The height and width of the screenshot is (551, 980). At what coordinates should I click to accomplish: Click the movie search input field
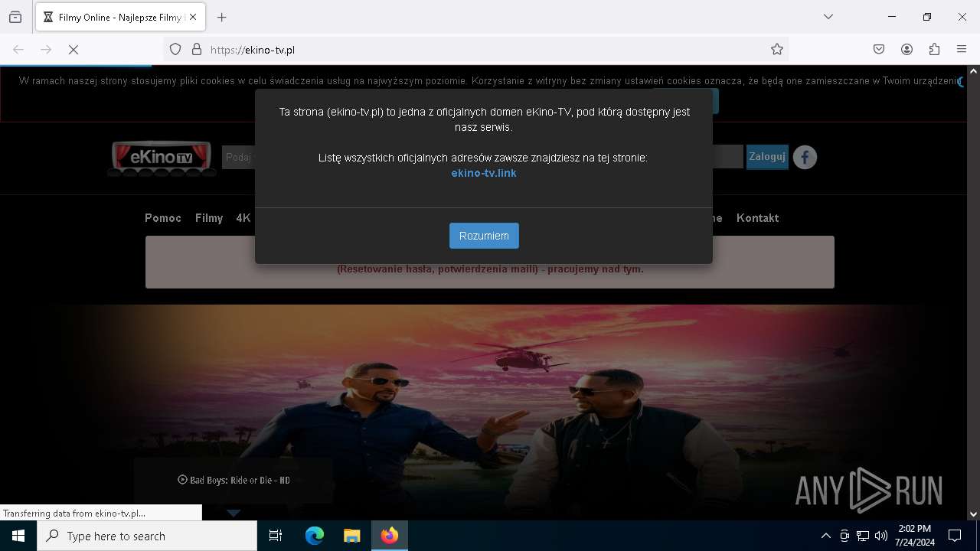point(239,158)
